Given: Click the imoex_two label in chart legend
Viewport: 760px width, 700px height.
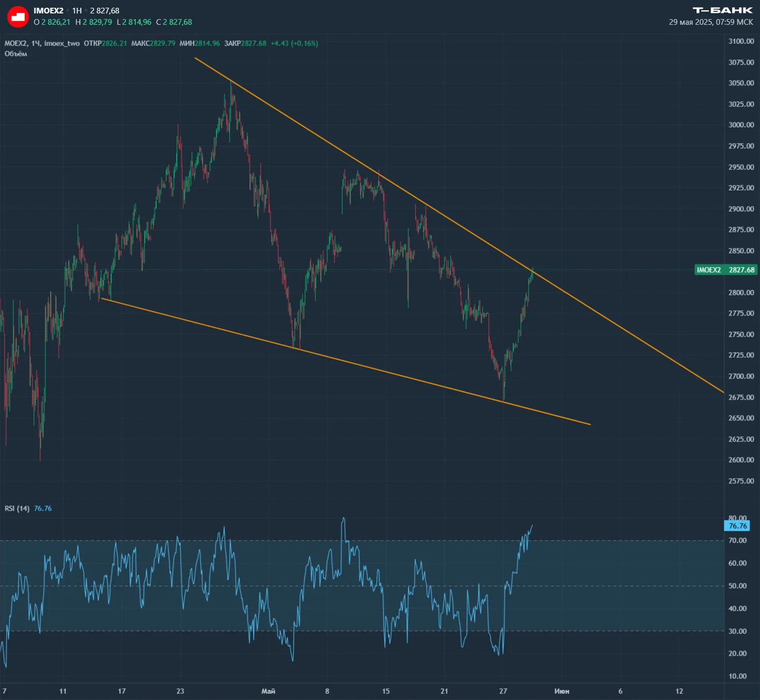Looking at the screenshot, I should tap(62, 43).
